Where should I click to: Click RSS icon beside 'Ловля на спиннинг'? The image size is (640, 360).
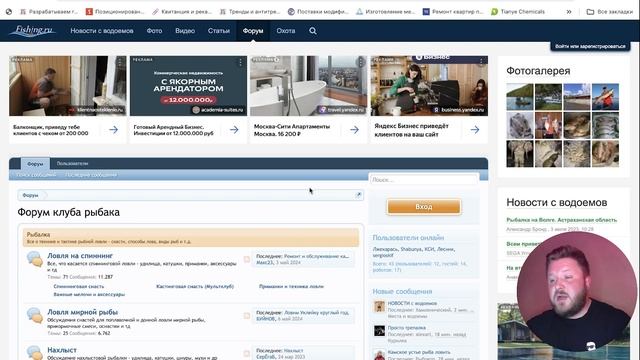(x=247, y=260)
